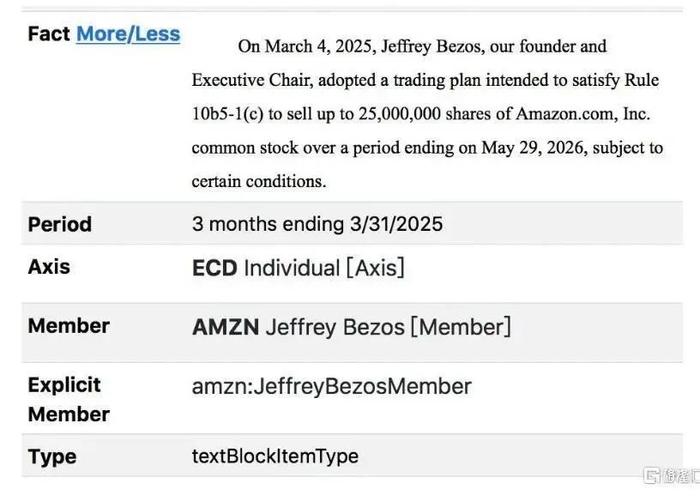This screenshot has width=700, height=490.
Task: Click the Fact row label
Action: pos(48,34)
